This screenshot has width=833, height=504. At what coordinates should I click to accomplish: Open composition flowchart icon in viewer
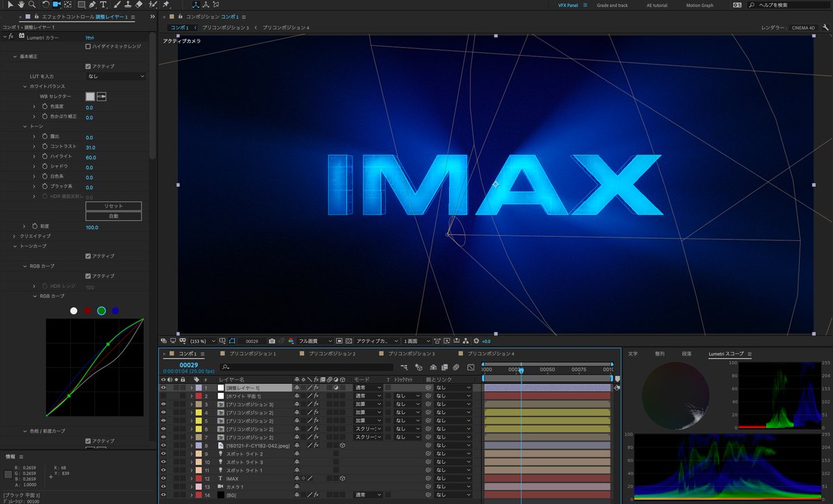coord(466,341)
